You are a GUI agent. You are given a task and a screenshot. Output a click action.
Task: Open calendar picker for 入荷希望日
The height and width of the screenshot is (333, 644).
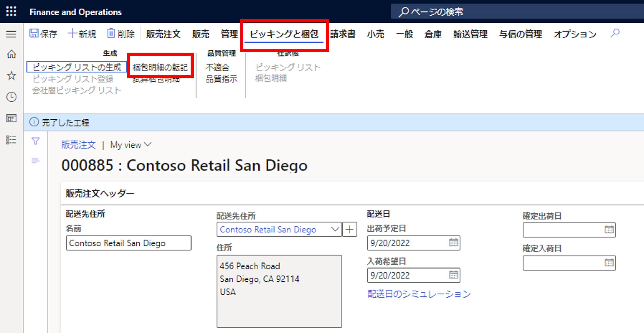coord(453,275)
